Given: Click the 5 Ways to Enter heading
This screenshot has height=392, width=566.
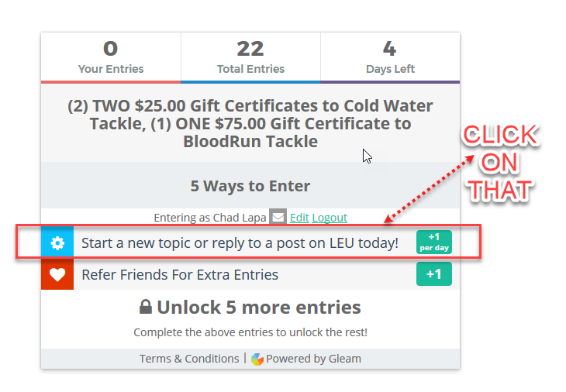Looking at the screenshot, I should coord(250,186).
